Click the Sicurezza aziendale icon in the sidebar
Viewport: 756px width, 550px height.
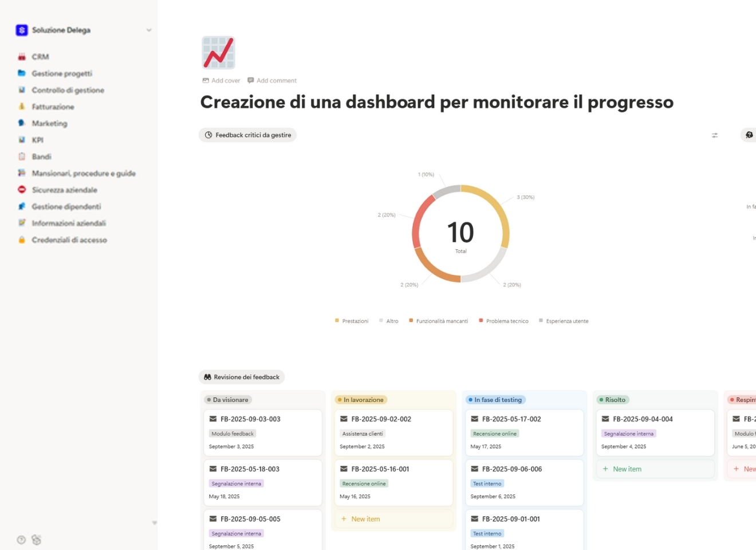pos(22,190)
